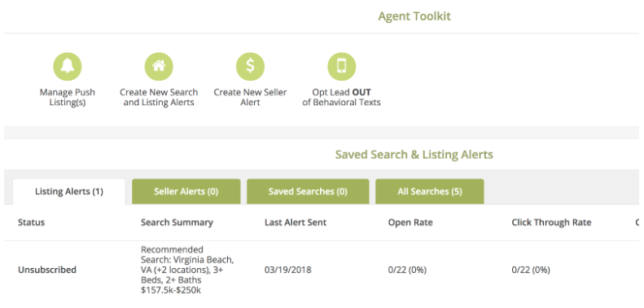Click the house icon for new search alerts
Viewport: 644px width, 308px height.
[x=159, y=66]
